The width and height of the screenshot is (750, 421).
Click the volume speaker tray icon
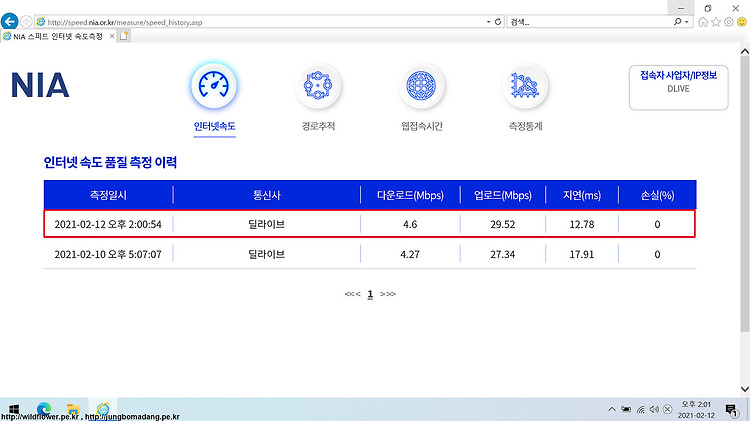[x=654, y=409]
